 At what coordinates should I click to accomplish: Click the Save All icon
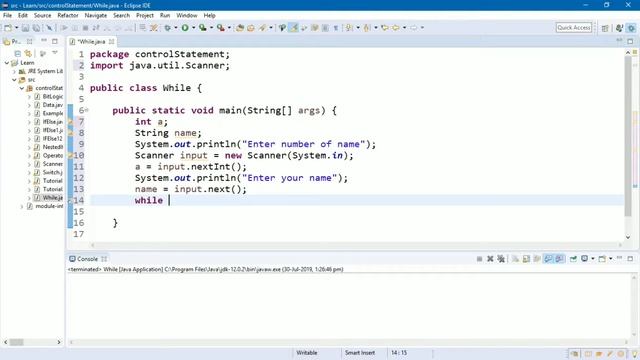click(x=36, y=28)
